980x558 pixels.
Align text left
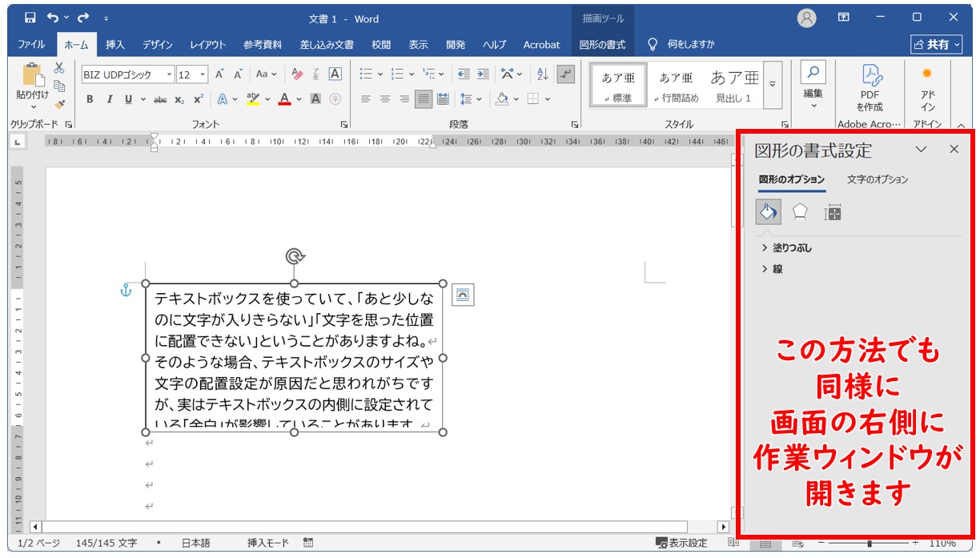click(x=366, y=99)
